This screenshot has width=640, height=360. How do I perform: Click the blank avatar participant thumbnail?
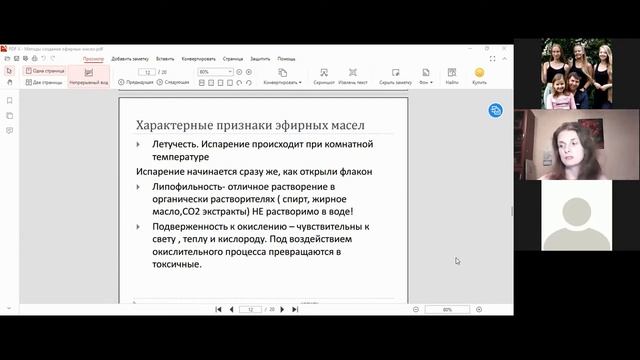[576, 216]
